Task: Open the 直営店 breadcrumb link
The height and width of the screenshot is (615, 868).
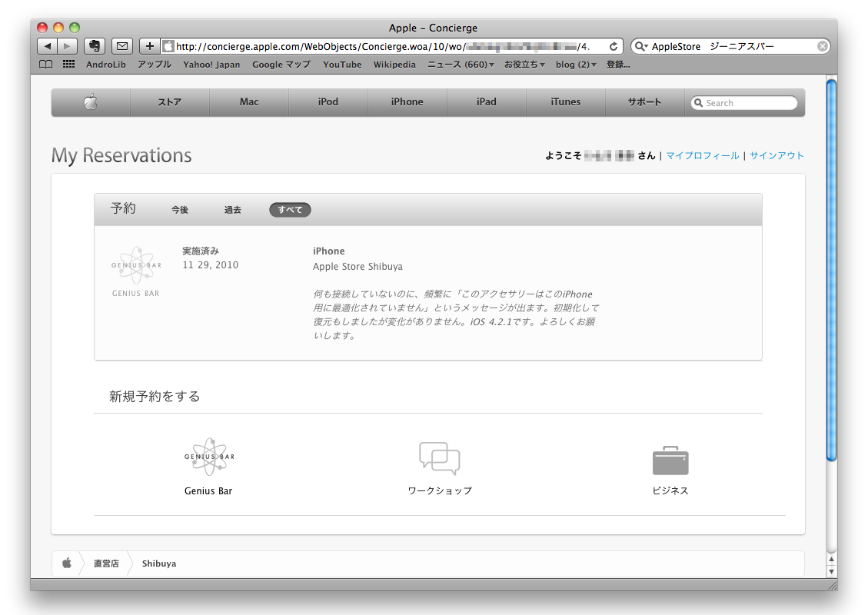Action: coord(106,563)
